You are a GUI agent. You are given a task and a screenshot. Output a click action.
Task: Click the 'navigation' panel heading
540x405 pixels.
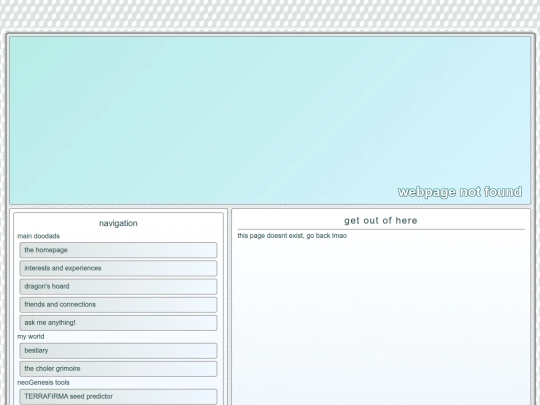click(118, 223)
